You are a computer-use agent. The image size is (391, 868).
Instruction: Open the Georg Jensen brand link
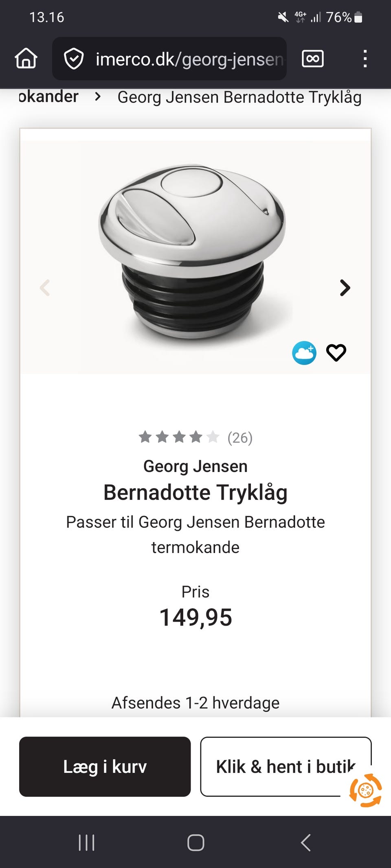pos(195,466)
